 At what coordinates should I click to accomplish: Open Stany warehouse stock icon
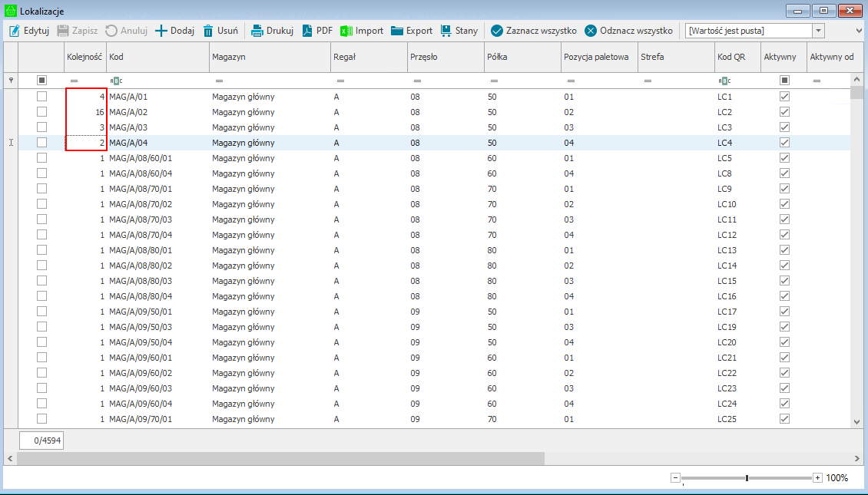(x=446, y=31)
